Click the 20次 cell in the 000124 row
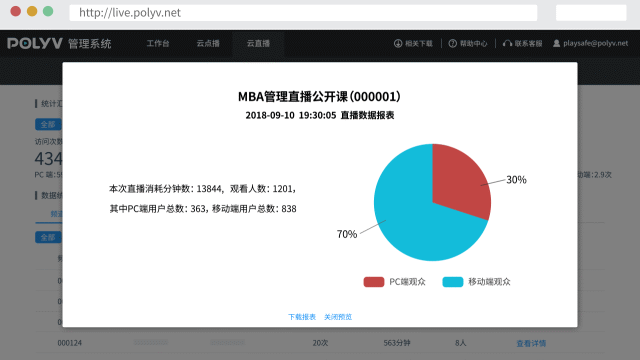Image resolution: width=640 pixels, height=360 pixels. [320, 343]
